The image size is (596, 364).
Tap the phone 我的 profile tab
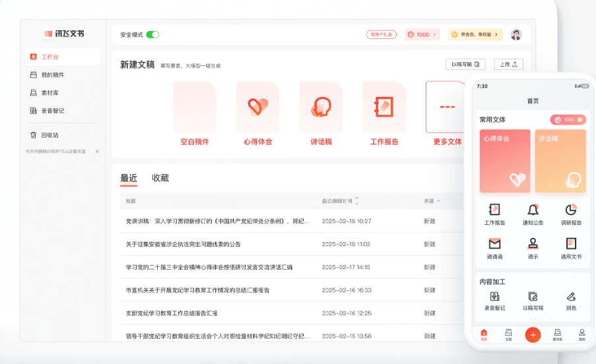[582, 335]
